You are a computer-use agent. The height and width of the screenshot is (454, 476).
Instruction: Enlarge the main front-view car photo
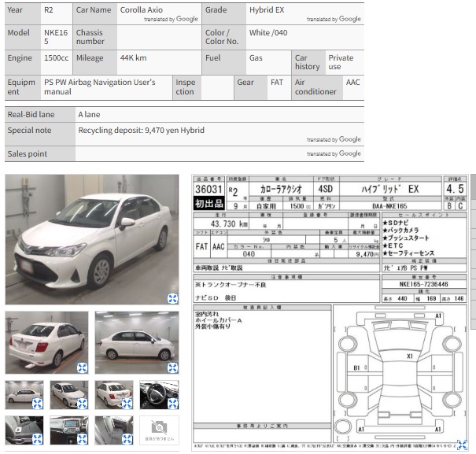click(x=172, y=298)
